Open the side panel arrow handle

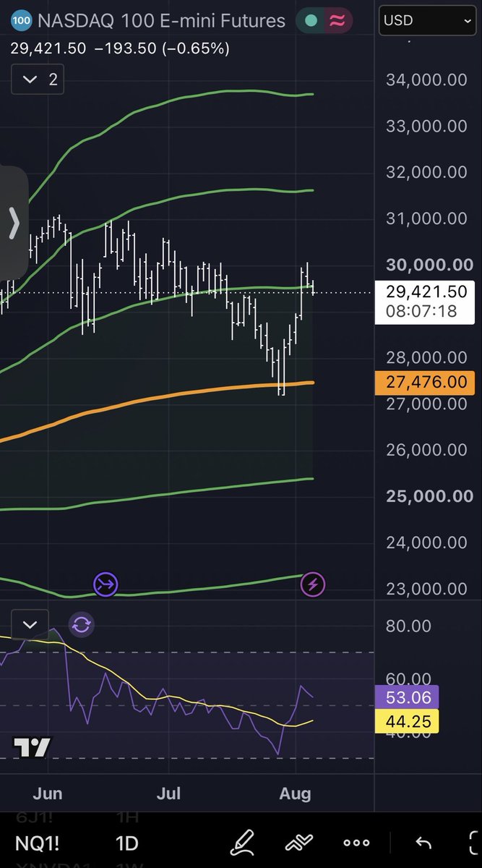coord(14,224)
